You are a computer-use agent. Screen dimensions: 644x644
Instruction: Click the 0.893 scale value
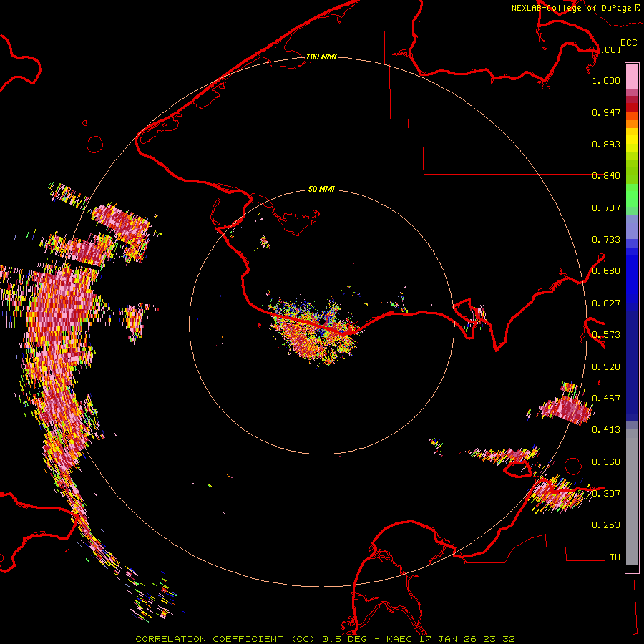click(606, 144)
